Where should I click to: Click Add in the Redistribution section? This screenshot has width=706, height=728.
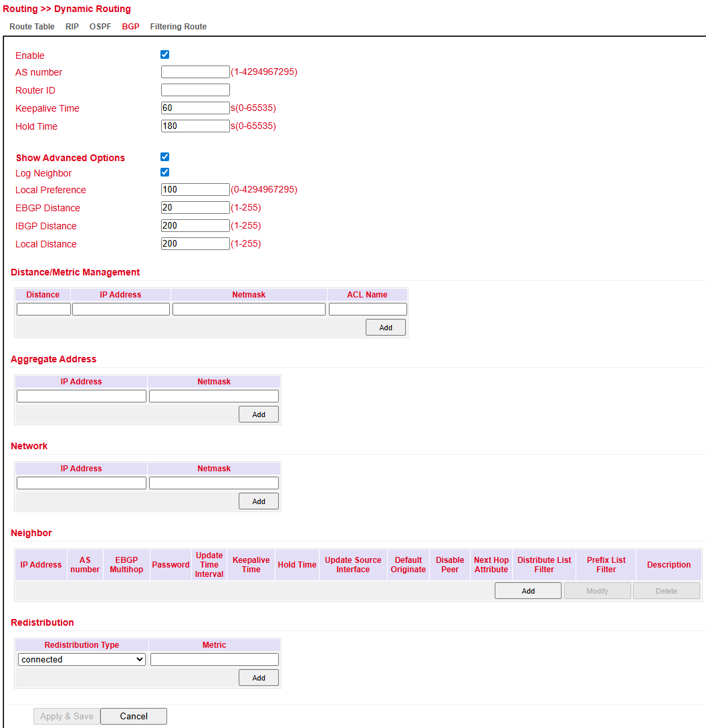(x=258, y=677)
